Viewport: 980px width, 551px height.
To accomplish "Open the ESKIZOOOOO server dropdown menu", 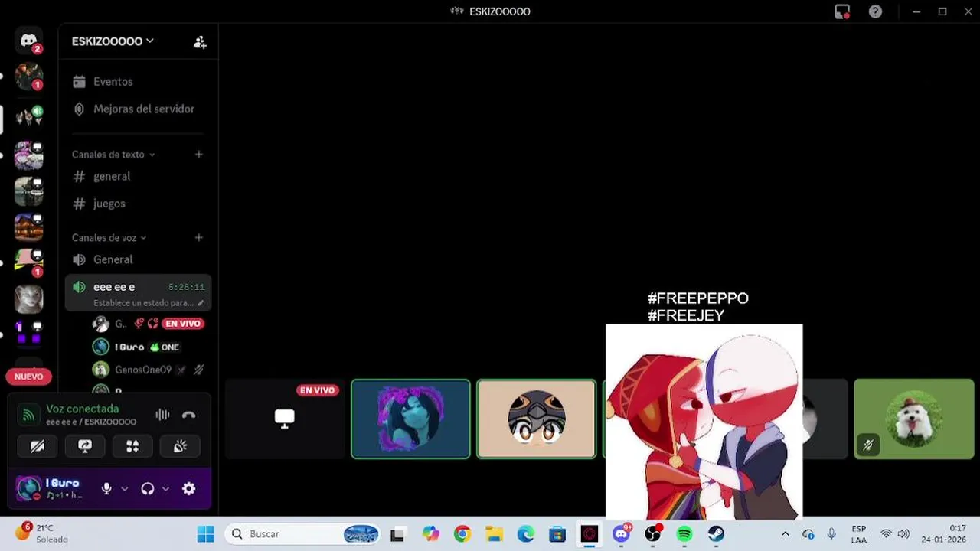I will tap(113, 41).
